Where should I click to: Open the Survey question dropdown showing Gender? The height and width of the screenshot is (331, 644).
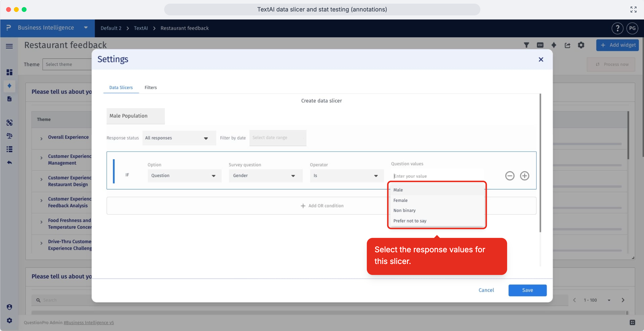coord(265,176)
